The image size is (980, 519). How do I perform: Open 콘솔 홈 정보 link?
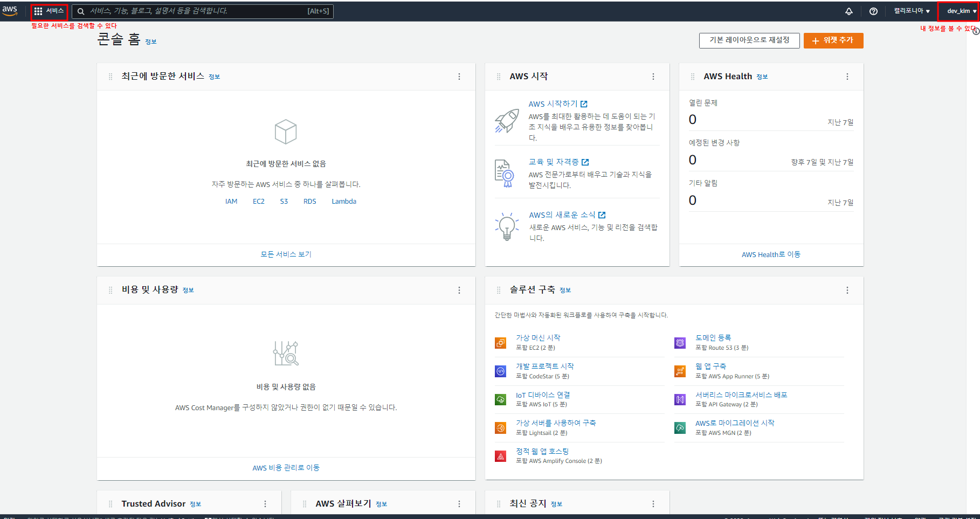click(x=151, y=42)
